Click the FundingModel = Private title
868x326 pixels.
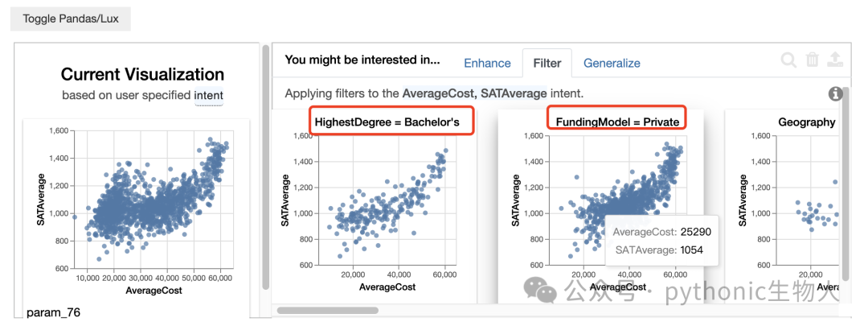tap(617, 122)
